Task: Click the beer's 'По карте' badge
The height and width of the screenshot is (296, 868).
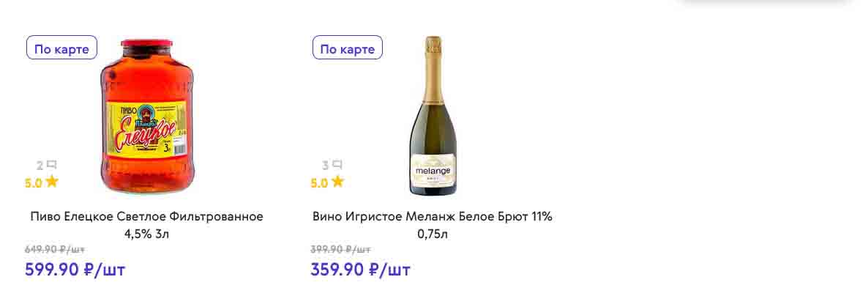Action: tap(62, 48)
